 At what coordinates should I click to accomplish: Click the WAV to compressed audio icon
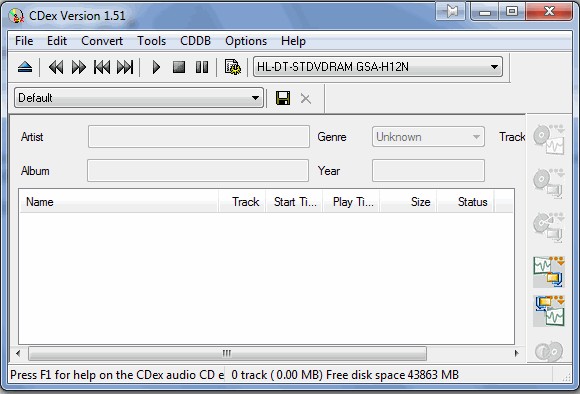click(549, 272)
